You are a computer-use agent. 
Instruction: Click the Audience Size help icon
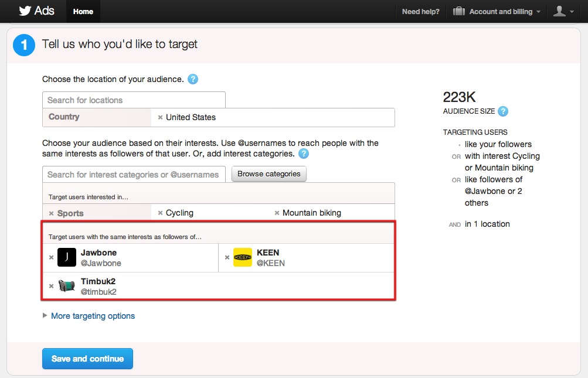(503, 111)
